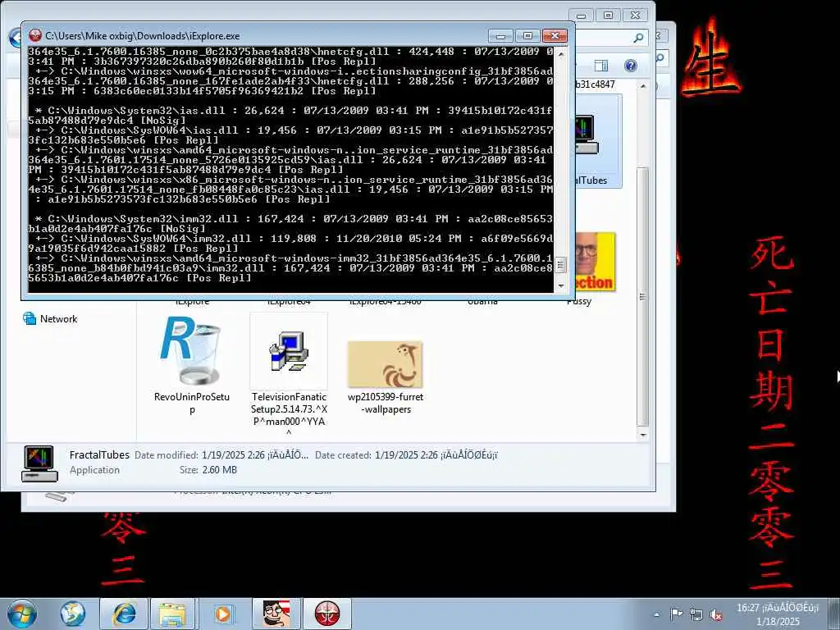
Task: Click the console scrollbar thumb
Action: tap(561, 265)
